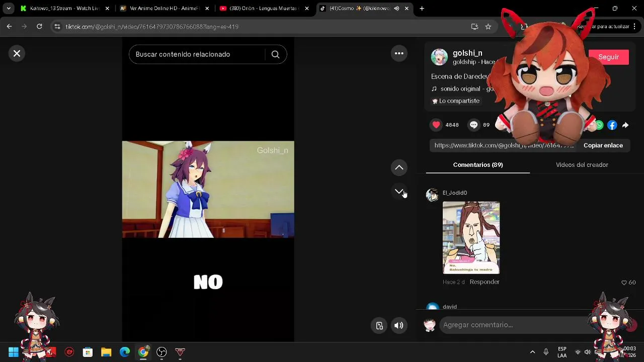Like El_Jodid0's comment with 60 likes
This screenshot has width=644, height=362.
coord(624,283)
